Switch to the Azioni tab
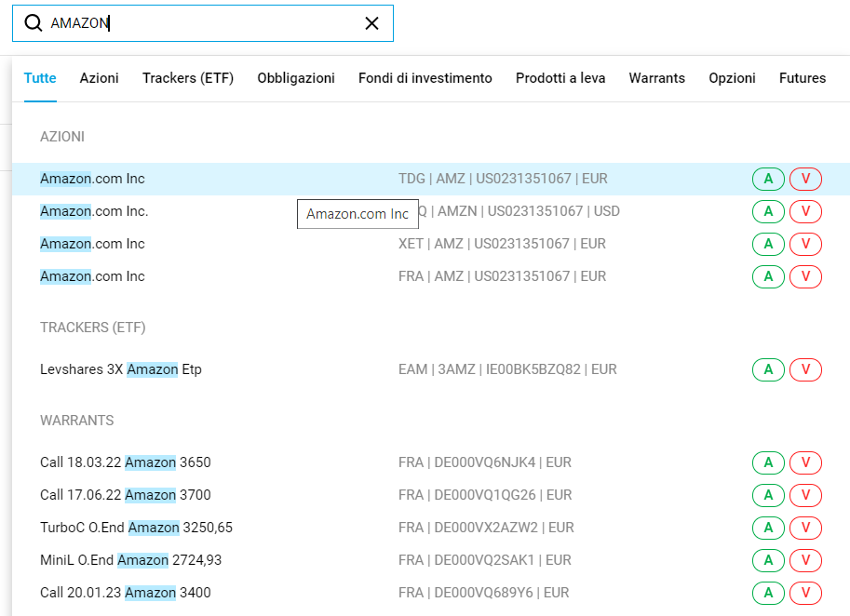Viewport: 850px width, 616px height. [100, 78]
